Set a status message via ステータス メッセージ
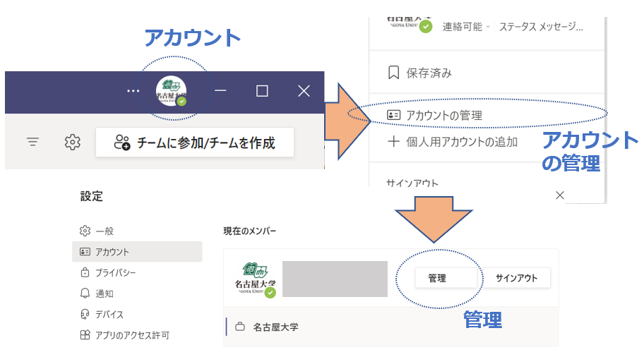644x357 pixels. 541,27
